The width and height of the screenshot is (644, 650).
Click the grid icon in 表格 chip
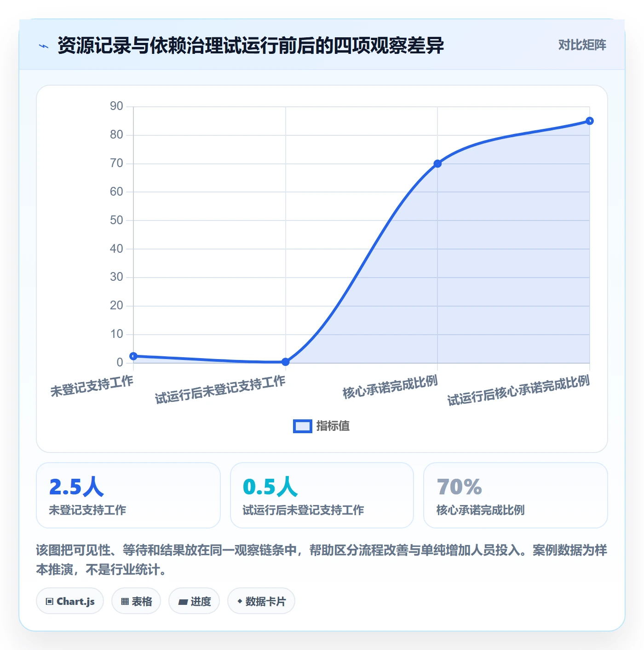coord(125,602)
